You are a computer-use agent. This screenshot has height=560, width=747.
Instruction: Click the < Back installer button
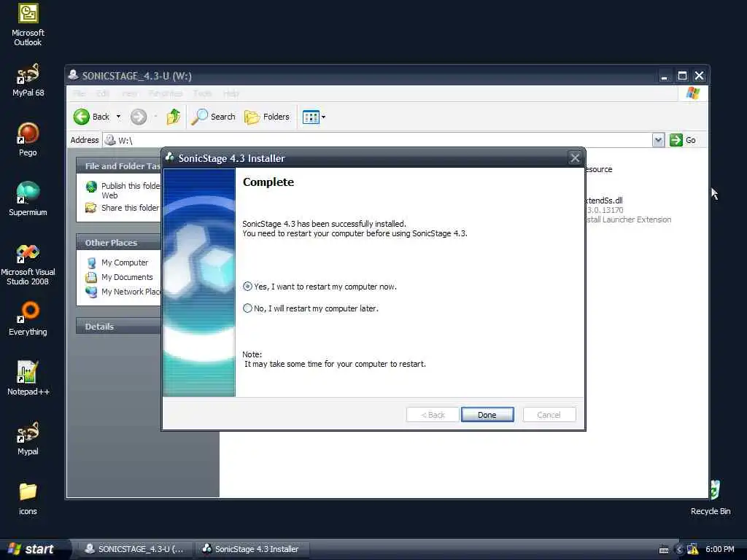(433, 415)
